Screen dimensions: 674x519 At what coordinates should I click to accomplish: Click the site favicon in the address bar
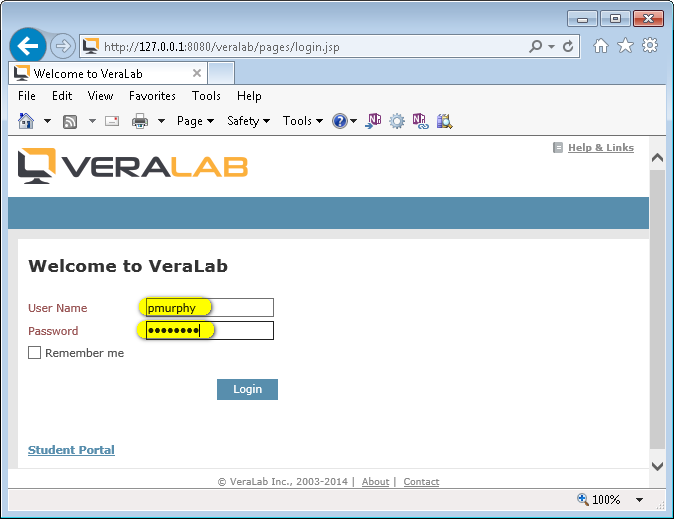point(91,46)
